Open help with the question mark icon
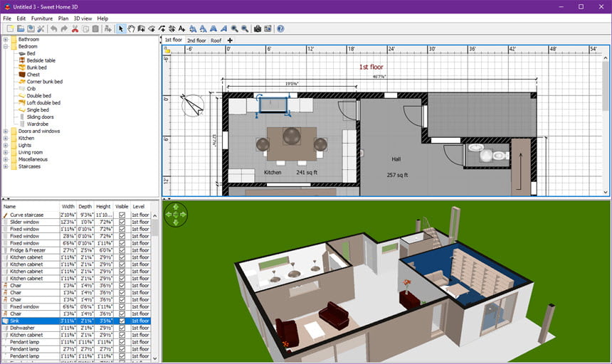 click(280, 28)
